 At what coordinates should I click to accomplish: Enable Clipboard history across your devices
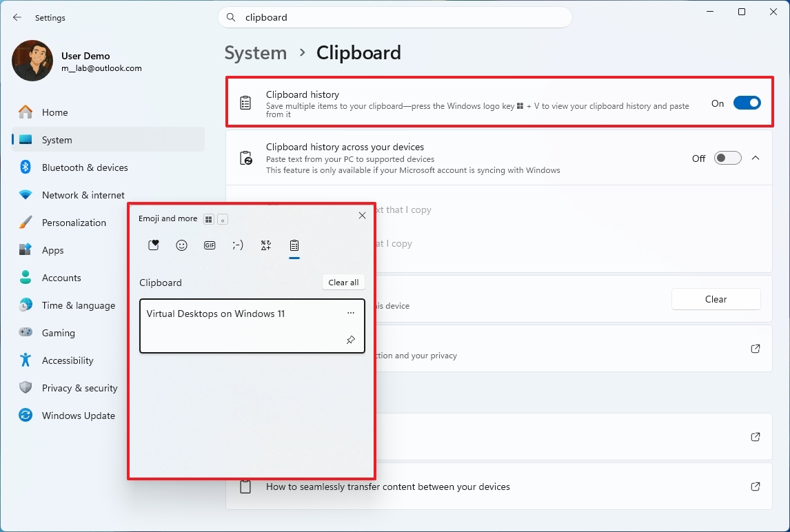point(727,158)
